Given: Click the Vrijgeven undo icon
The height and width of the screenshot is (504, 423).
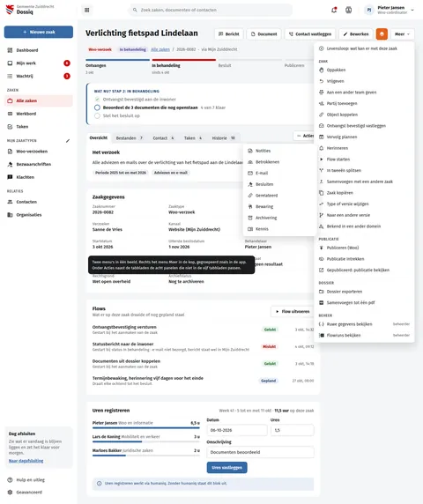Looking at the screenshot, I should pyautogui.click(x=321, y=81).
